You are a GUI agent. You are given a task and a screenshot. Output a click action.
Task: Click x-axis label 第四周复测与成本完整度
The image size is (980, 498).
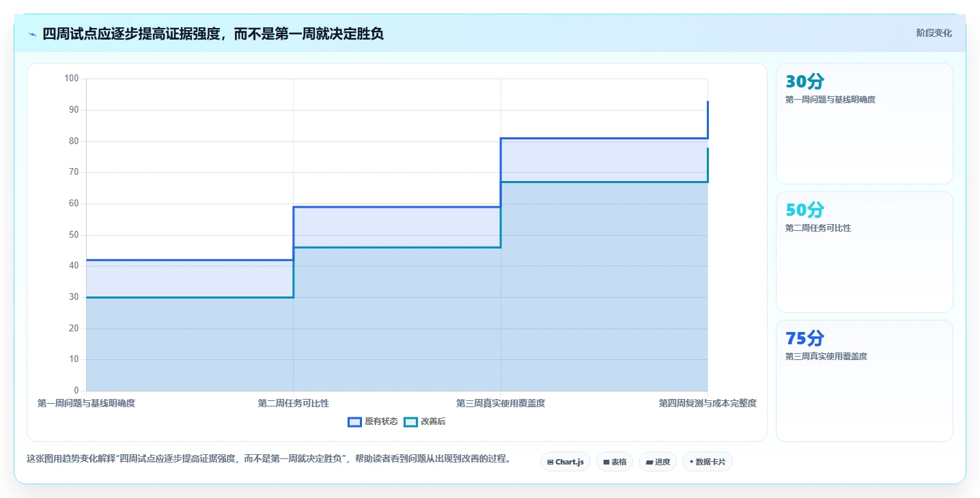708,403
